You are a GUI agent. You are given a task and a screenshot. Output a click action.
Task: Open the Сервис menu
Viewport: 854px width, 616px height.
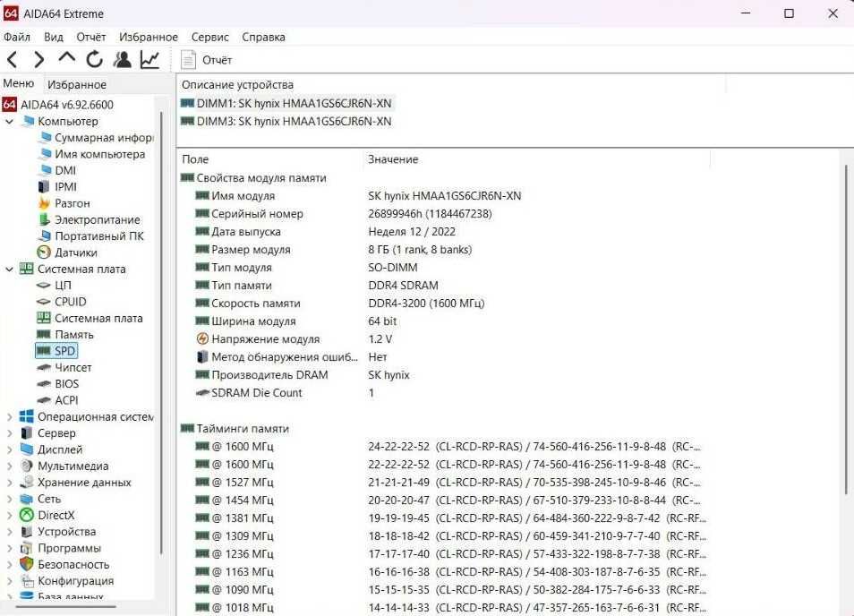pos(209,37)
